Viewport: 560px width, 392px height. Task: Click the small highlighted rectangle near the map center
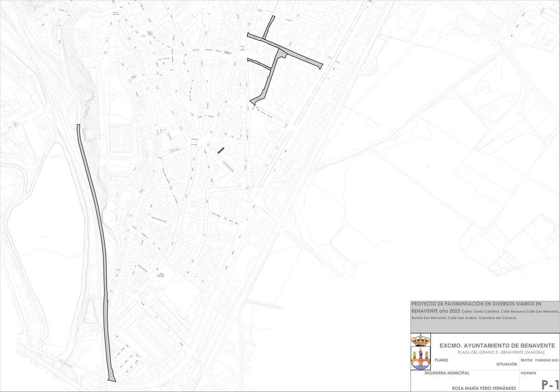click(221, 150)
